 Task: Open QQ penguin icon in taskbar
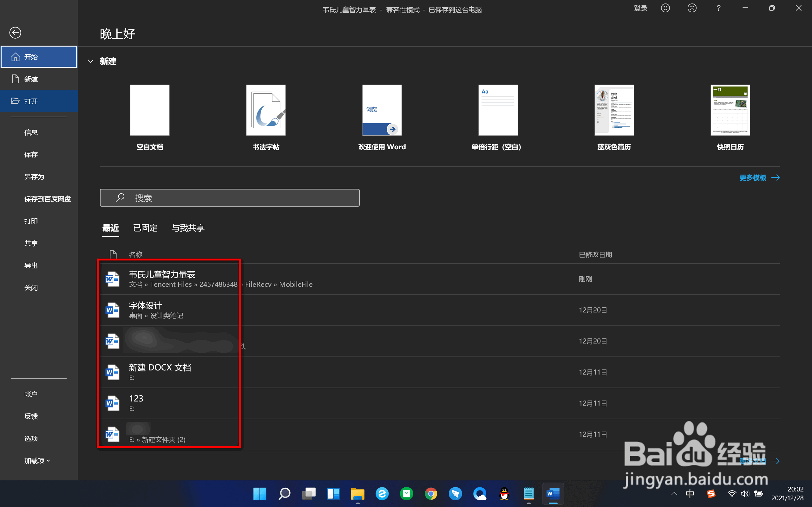(504, 494)
